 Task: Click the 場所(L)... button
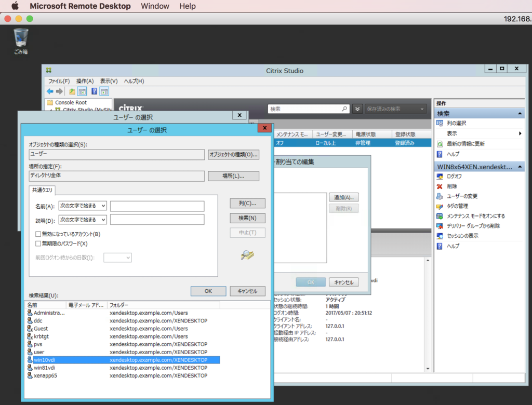tap(233, 176)
